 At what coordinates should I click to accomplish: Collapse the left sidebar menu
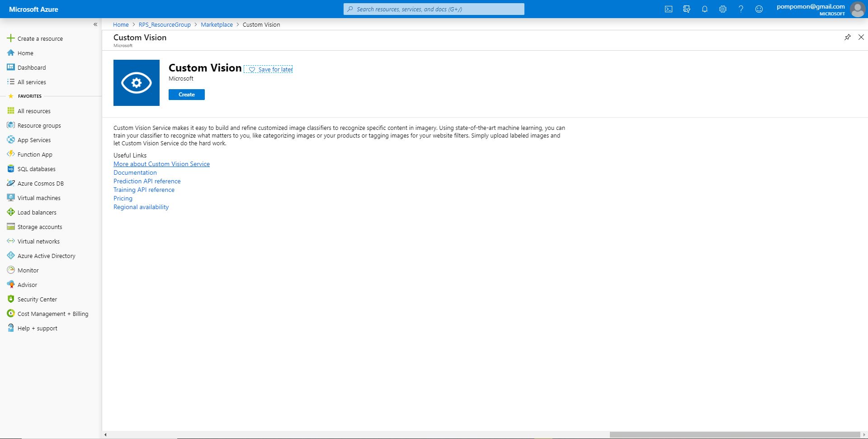point(95,24)
